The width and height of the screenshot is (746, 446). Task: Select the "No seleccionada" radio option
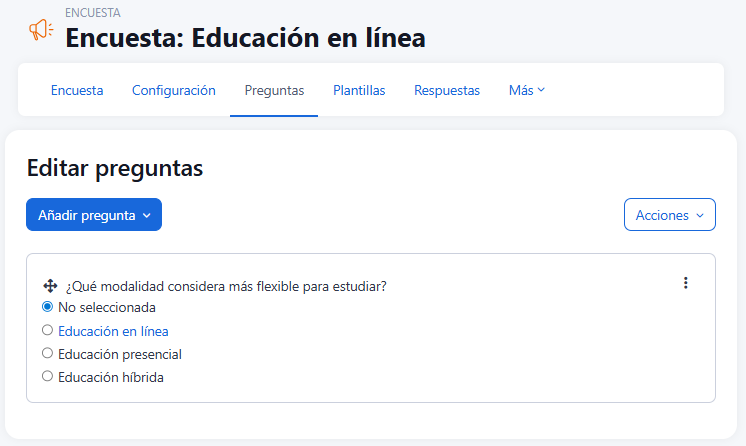click(x=47, y=307)
